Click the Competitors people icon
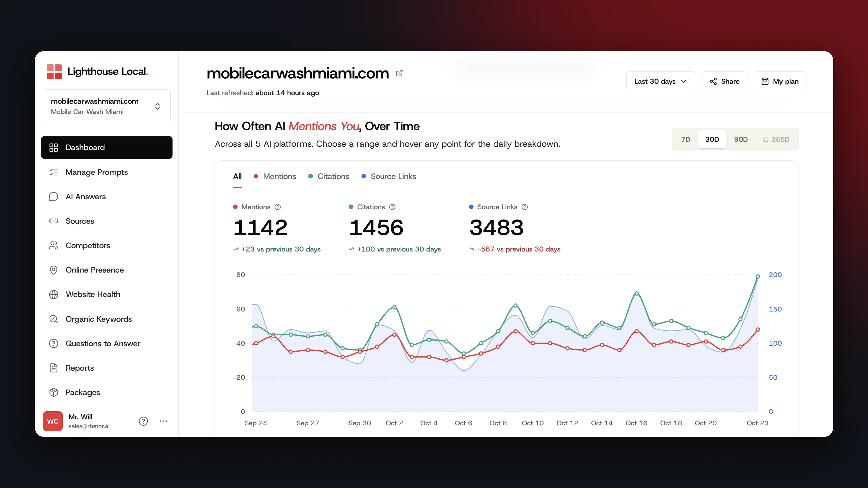Viewport: 868px width, 488px height. pyautogui.click(x=54, y=246)
